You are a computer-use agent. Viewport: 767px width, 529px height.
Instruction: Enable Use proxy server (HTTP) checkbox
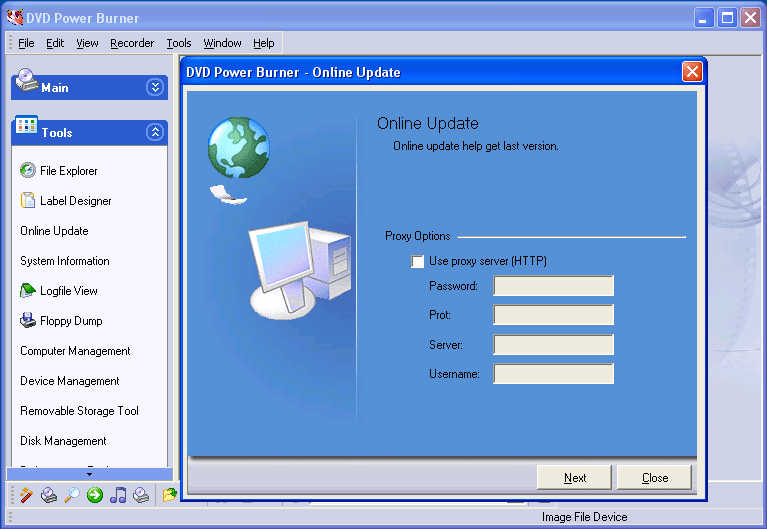[x=418, y=261]
